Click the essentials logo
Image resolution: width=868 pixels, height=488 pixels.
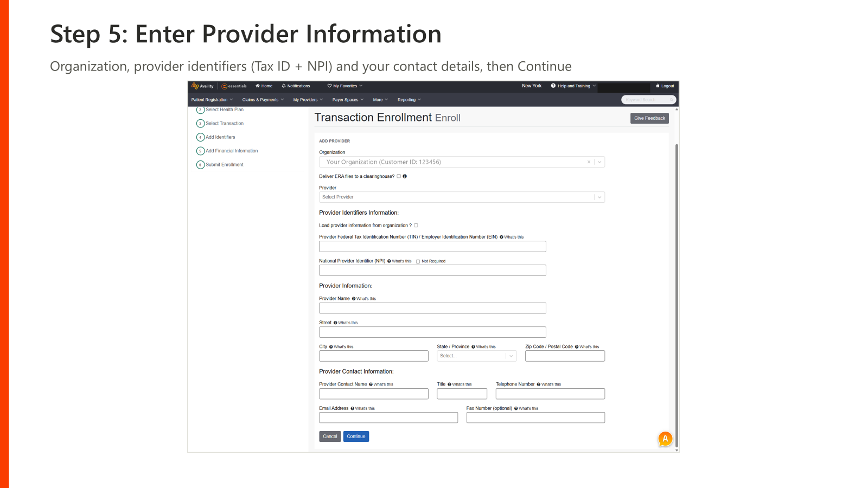pyautogui.click(x=234, y=86)
